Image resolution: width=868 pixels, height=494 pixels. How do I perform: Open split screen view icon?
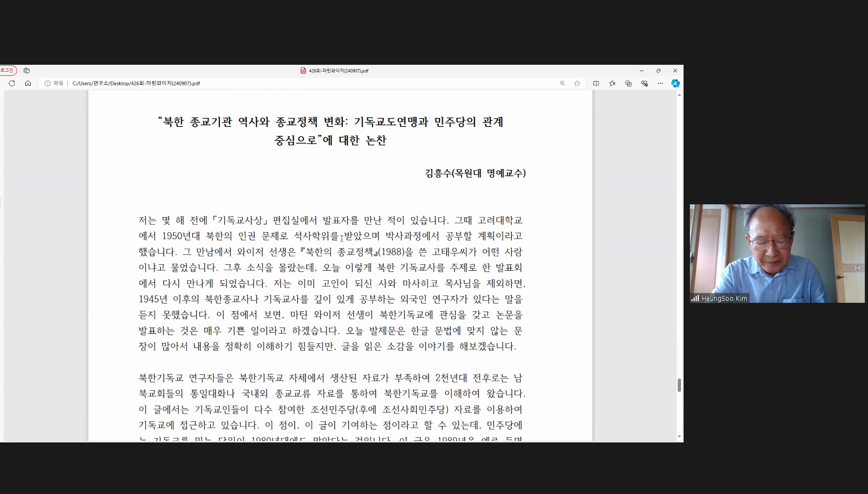(x=596, y=83)
